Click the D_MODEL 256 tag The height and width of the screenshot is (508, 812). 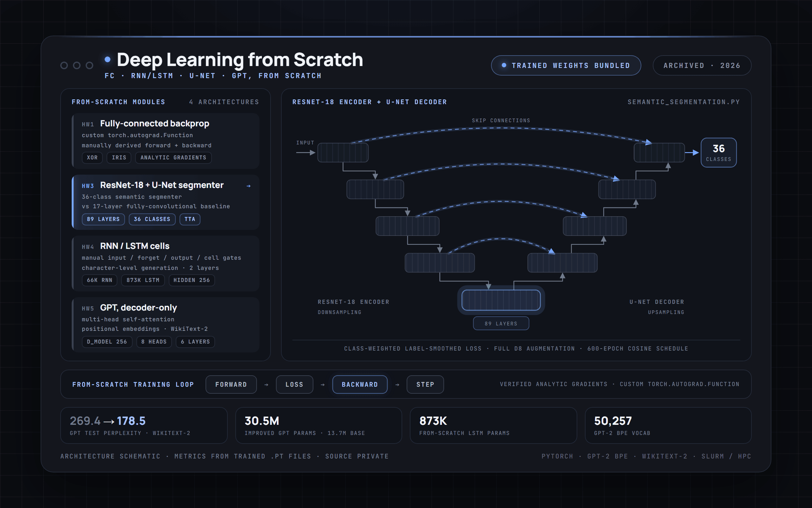tap(107, 342)
